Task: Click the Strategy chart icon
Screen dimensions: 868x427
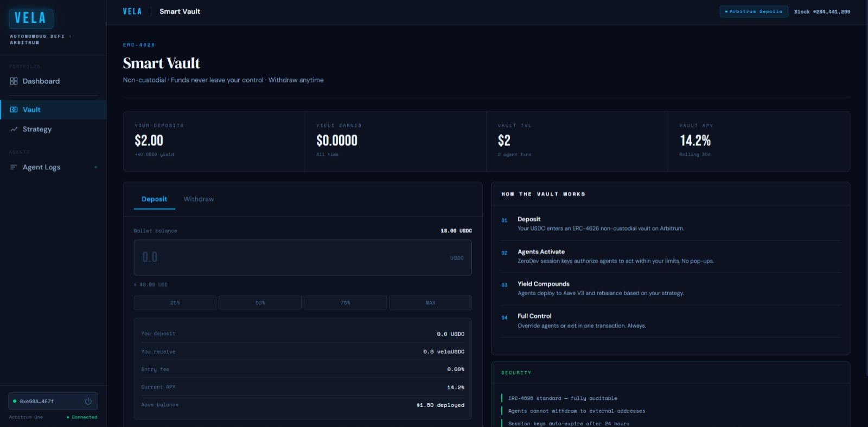Action: pyautogui.click(x=14, y=129)
